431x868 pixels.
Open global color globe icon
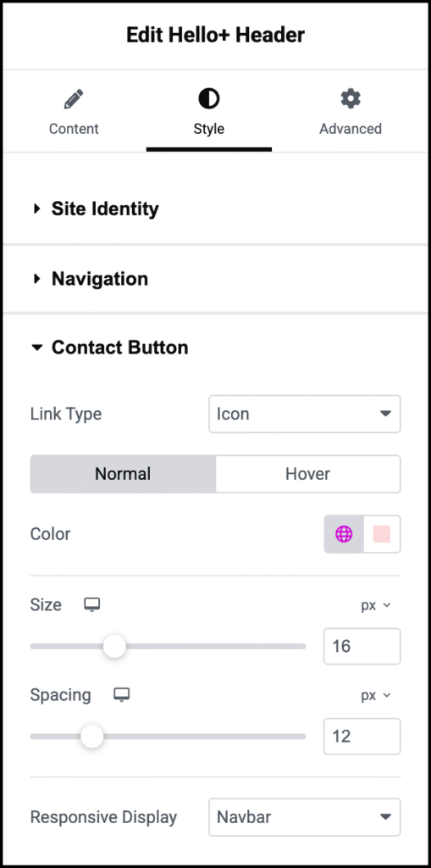click(344, 534)
